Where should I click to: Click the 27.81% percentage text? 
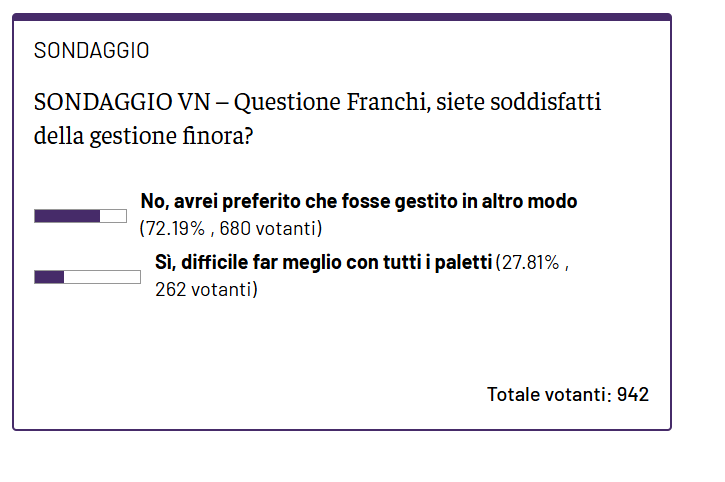pos(534,265)
